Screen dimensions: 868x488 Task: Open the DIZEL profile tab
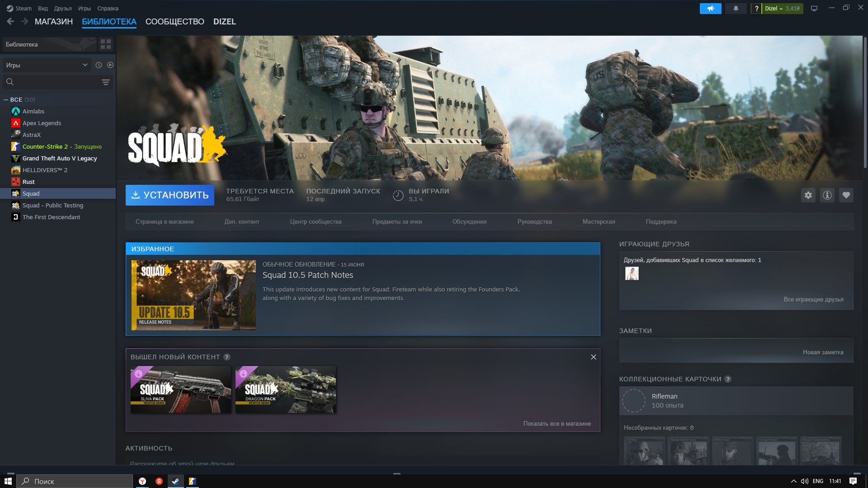(225, 22)
